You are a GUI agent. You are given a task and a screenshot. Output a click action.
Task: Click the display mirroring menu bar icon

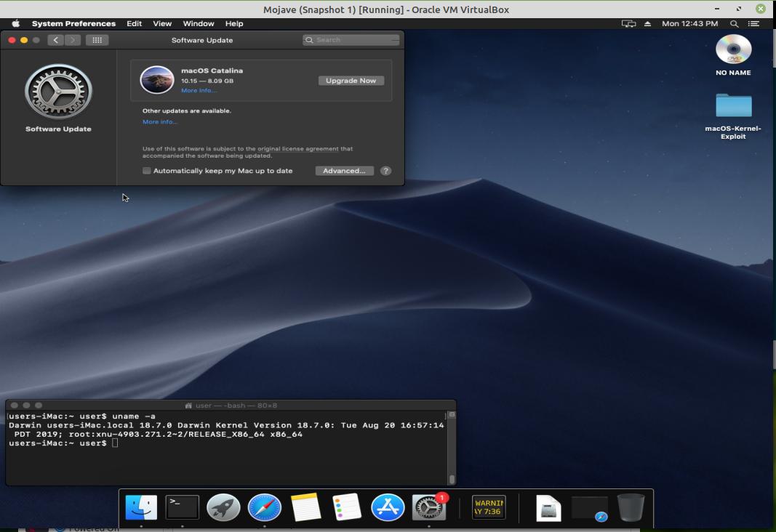tap(628, 23)
